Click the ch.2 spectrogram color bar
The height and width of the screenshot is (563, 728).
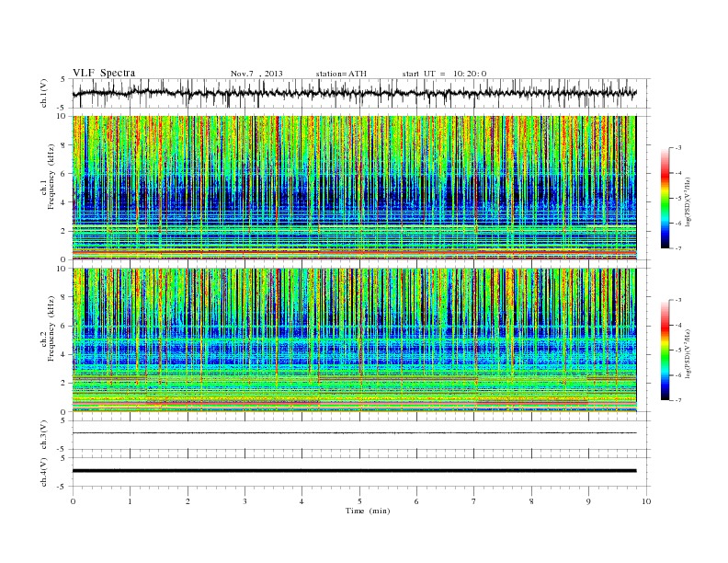click(665, 350)
